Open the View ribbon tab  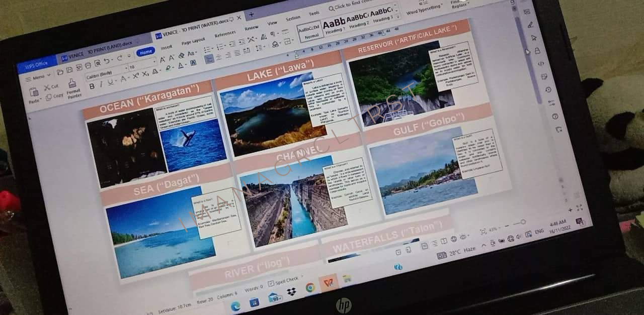coord(272,23)
